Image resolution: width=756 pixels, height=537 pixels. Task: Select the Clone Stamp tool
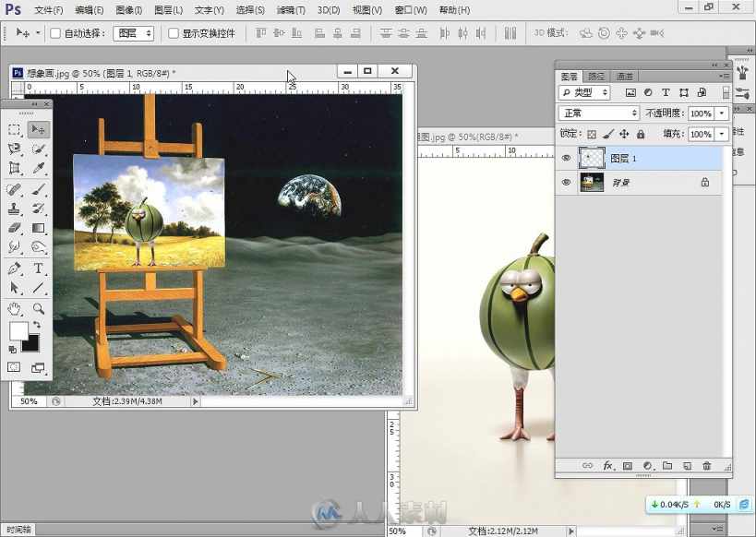tap(14, 209)
